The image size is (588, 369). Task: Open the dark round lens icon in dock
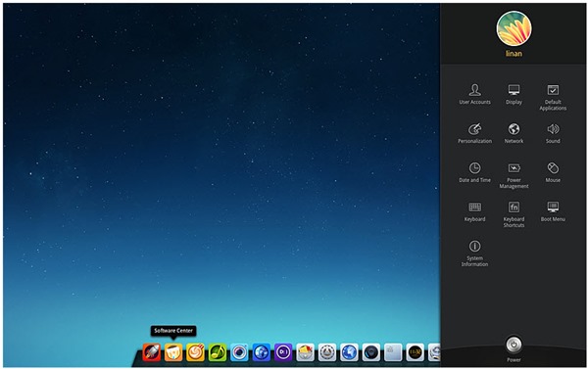point(371,352)
